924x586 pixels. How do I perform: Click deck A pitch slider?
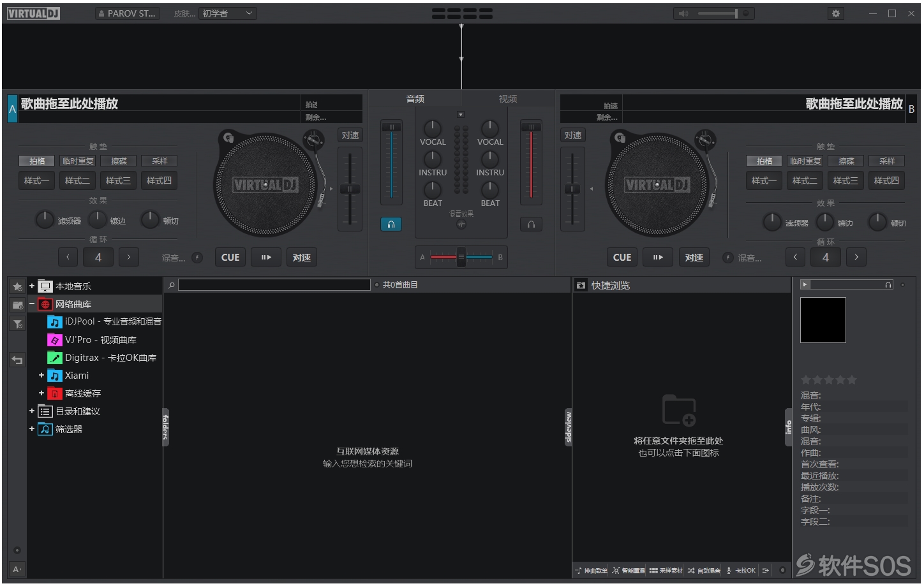pyautogui.click(x=350, y=189)
